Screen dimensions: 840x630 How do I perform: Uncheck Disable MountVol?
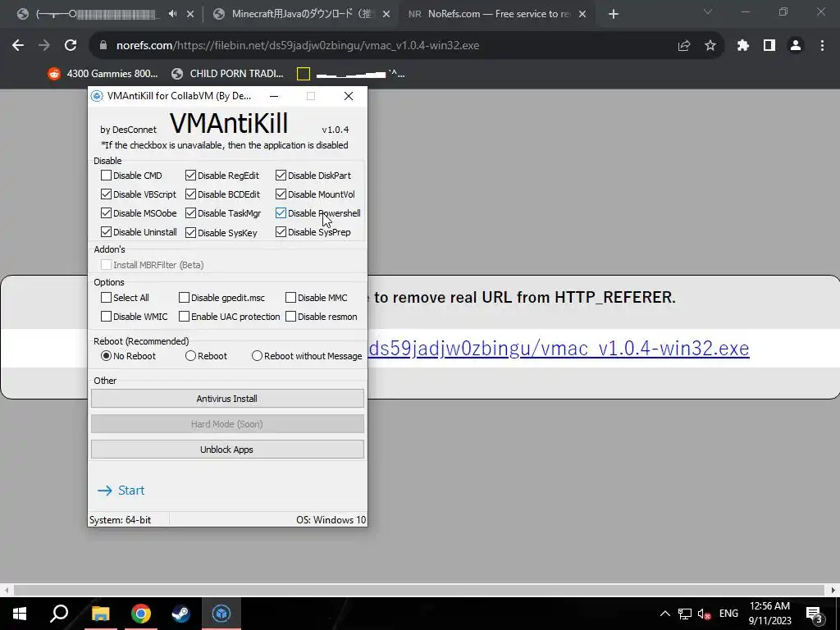[281, 194]
